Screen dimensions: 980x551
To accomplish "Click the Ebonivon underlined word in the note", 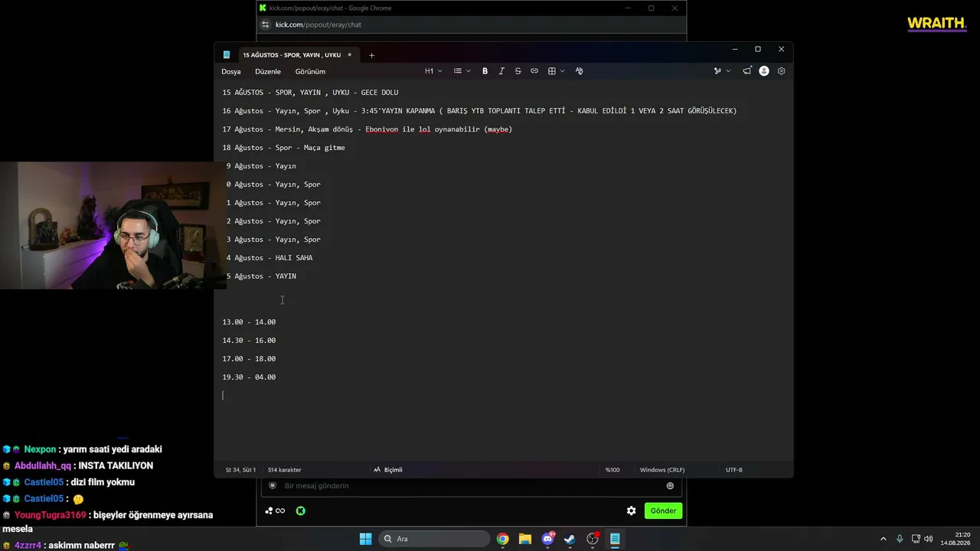I will pyautogui.click(x=381, y=129).
